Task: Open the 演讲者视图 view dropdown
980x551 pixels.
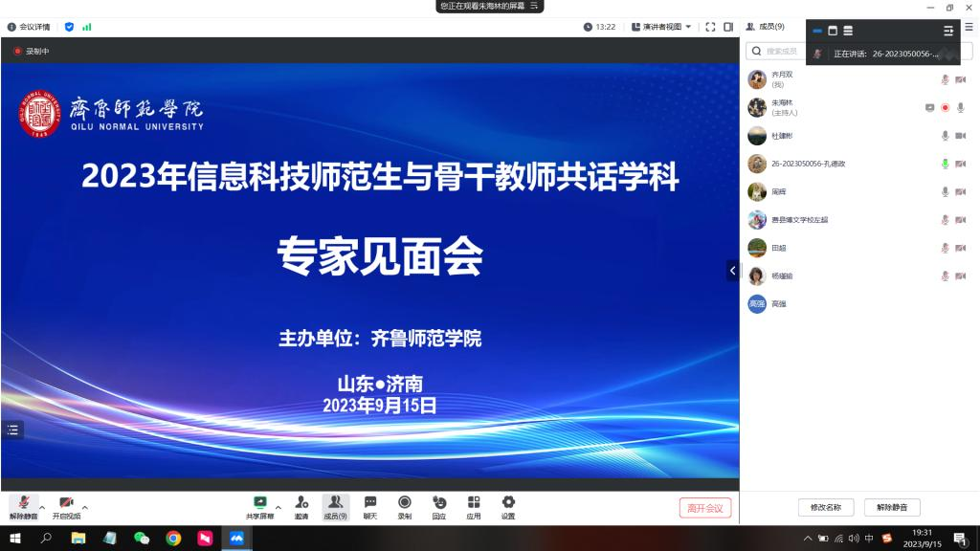Action: pos(661,27)
